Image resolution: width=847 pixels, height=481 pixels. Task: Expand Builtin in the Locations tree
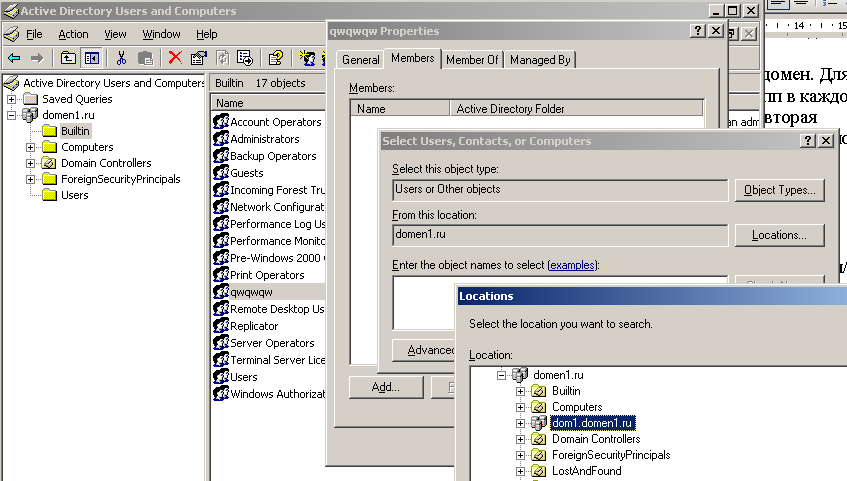[x=520, y=391]
